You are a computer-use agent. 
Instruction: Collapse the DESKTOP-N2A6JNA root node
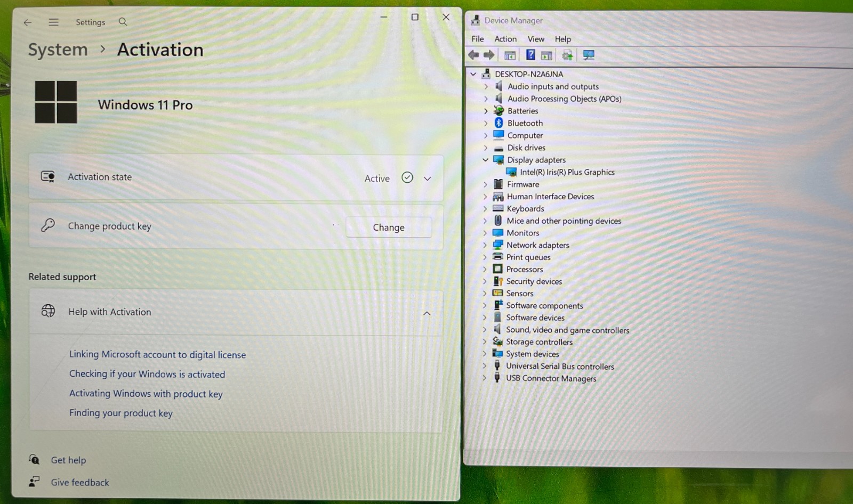tap(473, 74)
